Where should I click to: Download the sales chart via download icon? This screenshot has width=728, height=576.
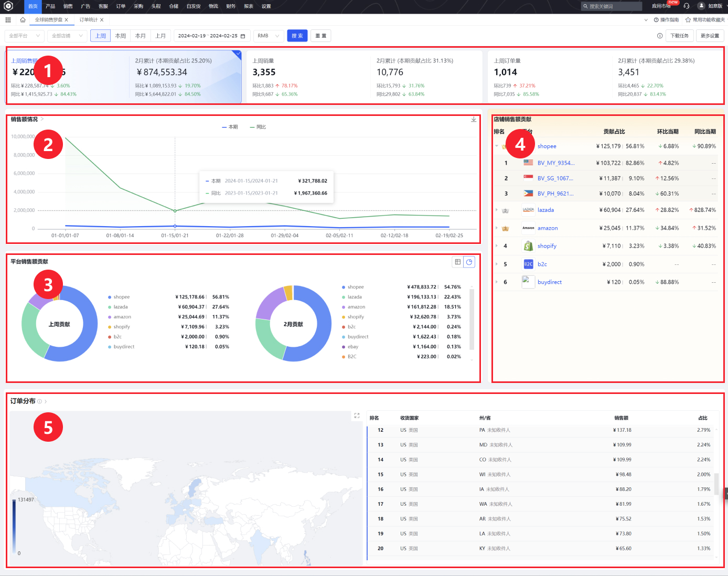coord(474,120)
